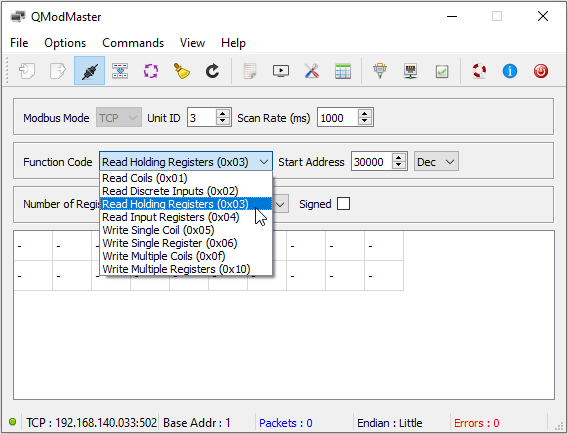The width and height of the screenshot is (568, 434).
Task: Minimize the QModMaster window
Action: [452, 16]
